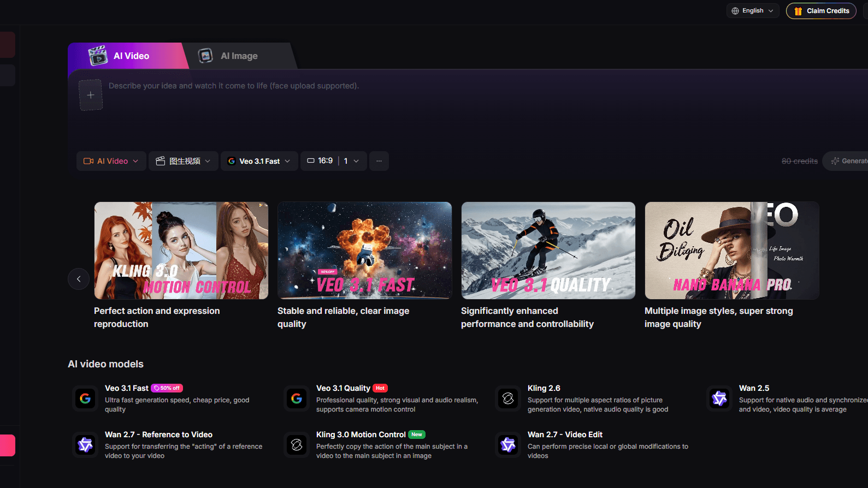Click the Claim Credits button
The width and height of the screenshot is (868, 488).
pyautogui.click(x=821, y=11)
